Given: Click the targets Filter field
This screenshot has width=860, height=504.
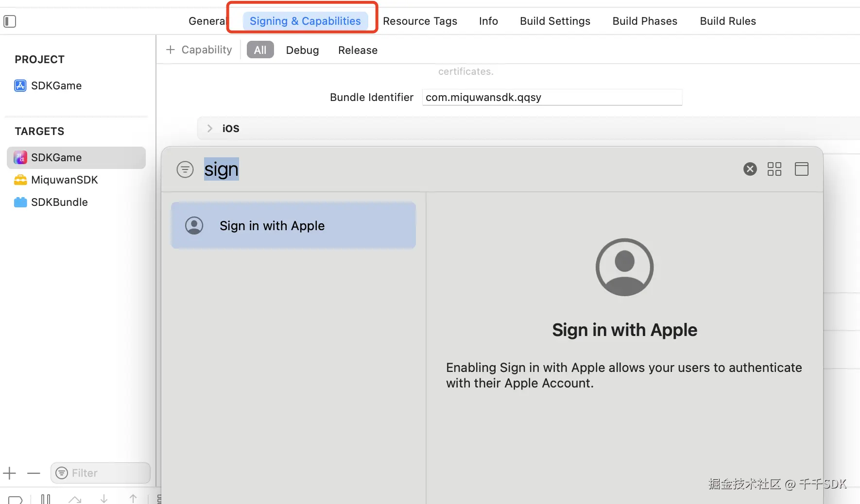Looking at the screenshot, I should 101,473.
